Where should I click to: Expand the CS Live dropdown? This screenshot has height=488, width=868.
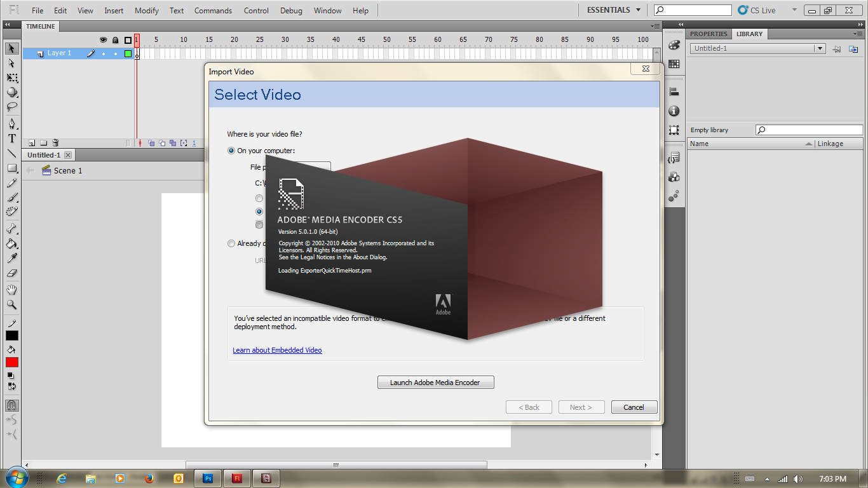coord(794,10)
